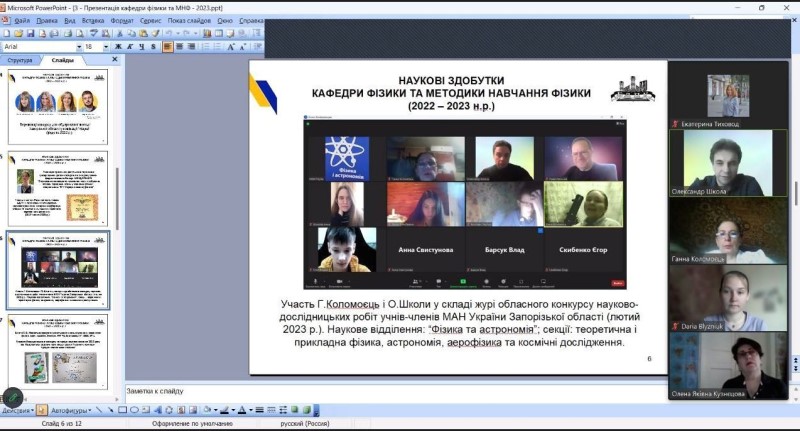Select slide 5 thumbnail with certificate
The height and width of the screenshot is (431, 800).
(x=58, y=188)
